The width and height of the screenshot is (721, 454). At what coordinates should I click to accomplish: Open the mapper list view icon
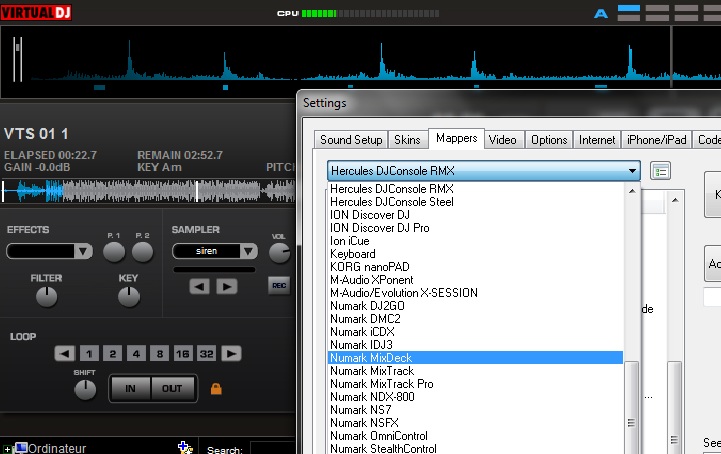coord(660,171)
